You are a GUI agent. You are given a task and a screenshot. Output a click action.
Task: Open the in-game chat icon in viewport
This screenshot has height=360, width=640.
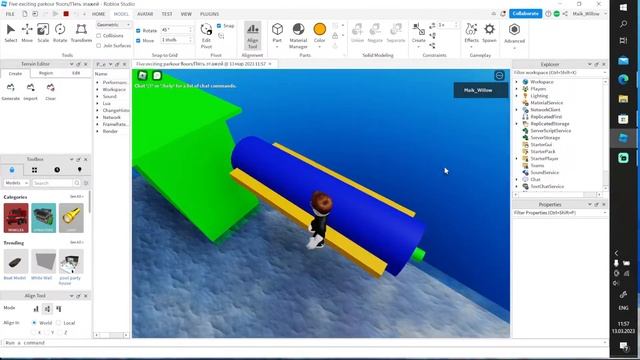click(157, 76)
